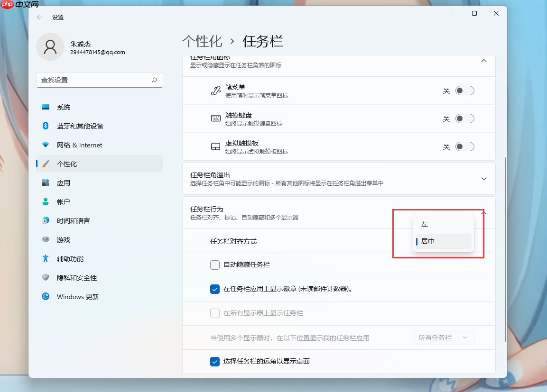
Task: Click the back arrow button
Action: click(39, 17)
